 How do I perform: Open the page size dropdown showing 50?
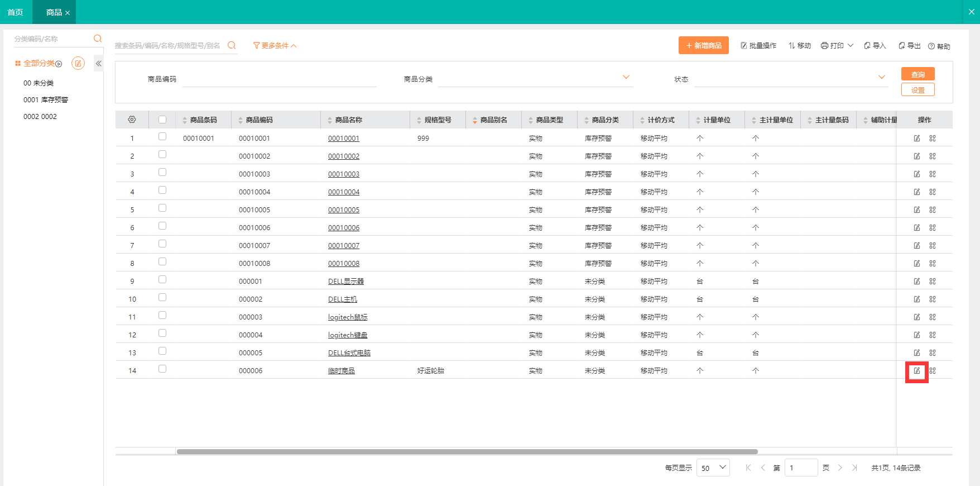tap(713, 468)
